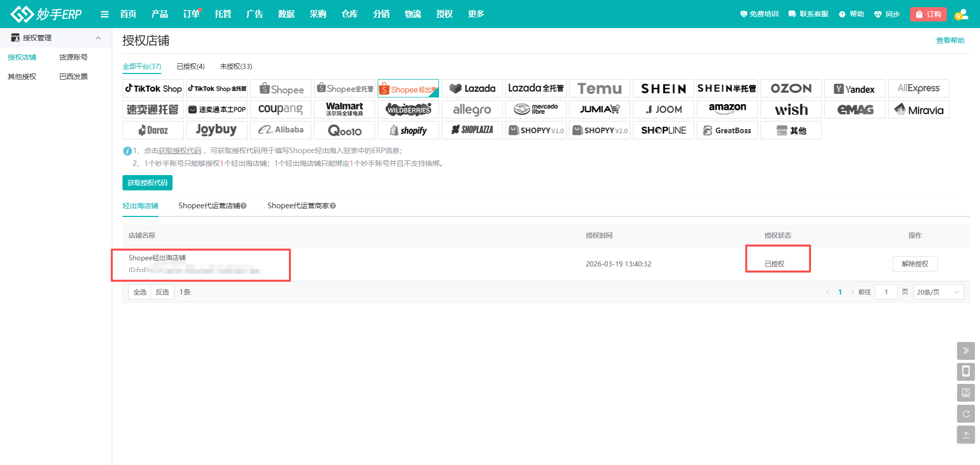Click the red 订购 button
Viewport: 980px width, 465px height.
(928, 14)
